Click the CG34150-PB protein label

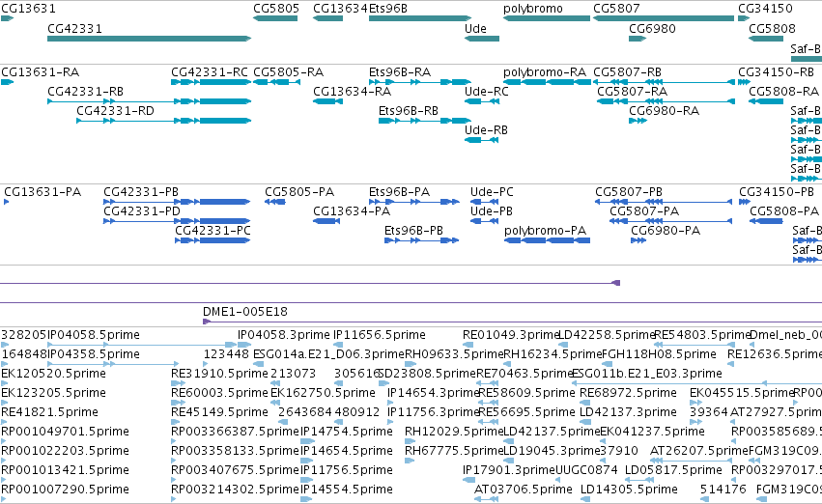(777, 192)
